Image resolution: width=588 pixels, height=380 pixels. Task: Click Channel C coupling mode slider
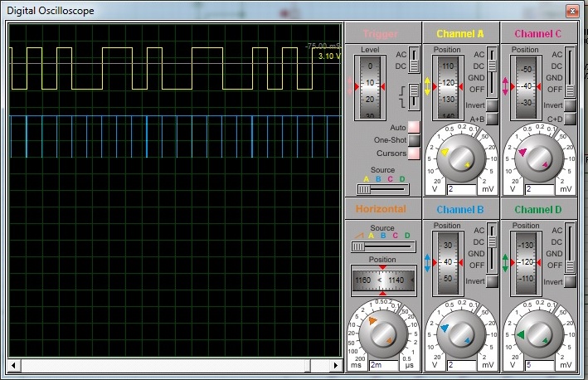(x=570, y=71)
